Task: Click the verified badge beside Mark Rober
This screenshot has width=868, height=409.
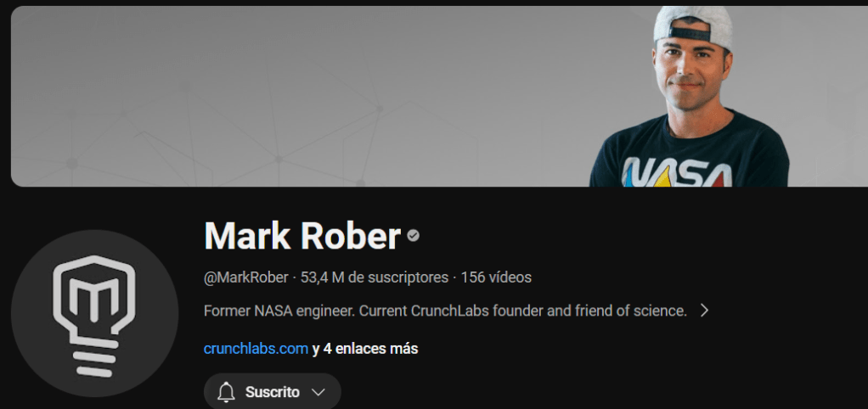Action: point(413,236)
